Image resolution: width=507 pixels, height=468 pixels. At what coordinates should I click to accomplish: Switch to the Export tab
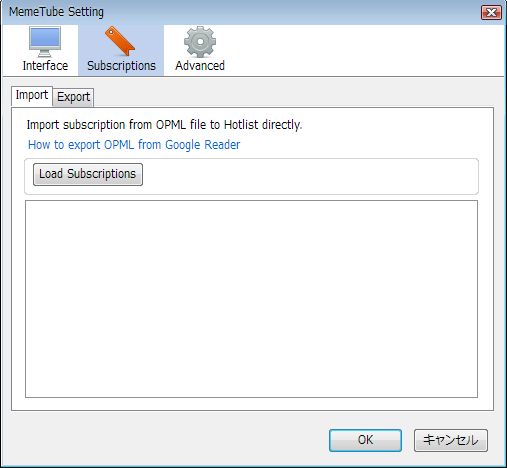click(73, 97)
